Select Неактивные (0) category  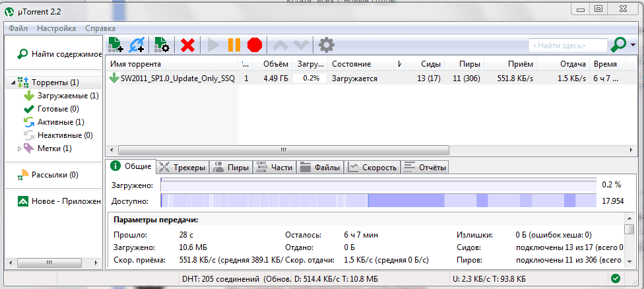click(x=65, y=135)
